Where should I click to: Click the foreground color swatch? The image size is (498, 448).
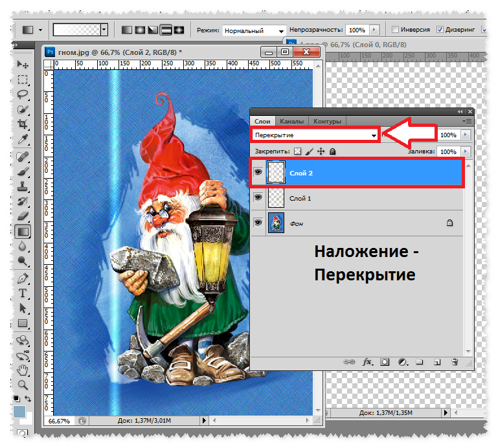point(19,412)
